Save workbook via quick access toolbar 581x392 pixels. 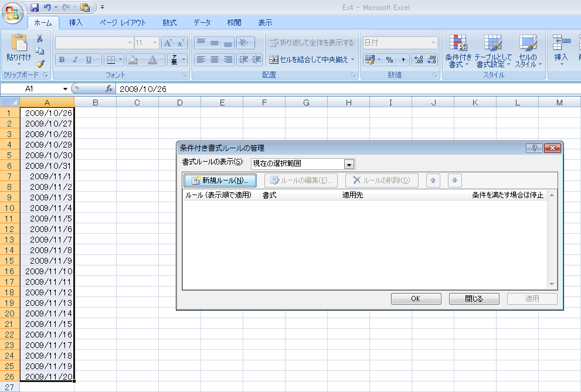click(35, 8)
